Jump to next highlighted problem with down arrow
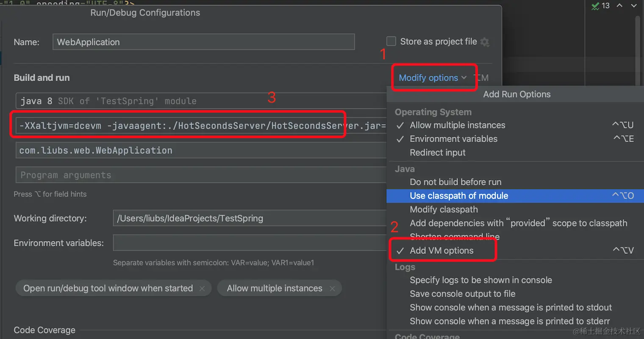Viewport: 644px width, 339px height. [x=634, y=6]
